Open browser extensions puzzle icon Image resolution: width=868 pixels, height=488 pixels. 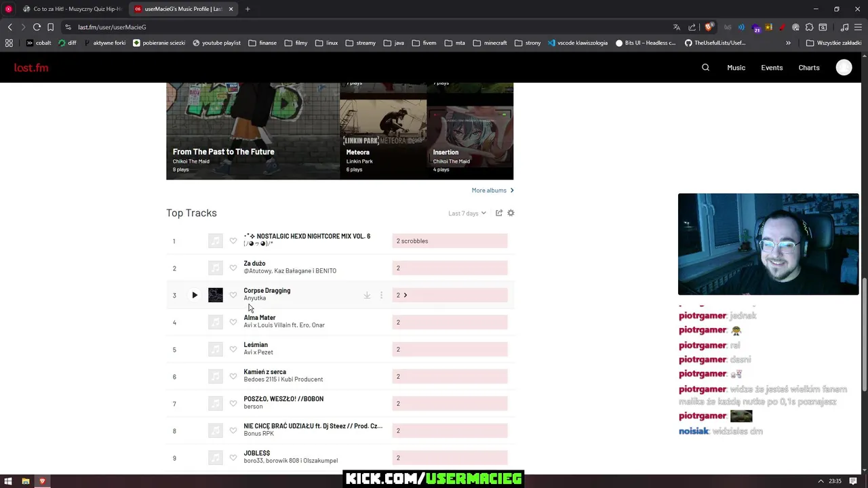click(x=809, y=27)
